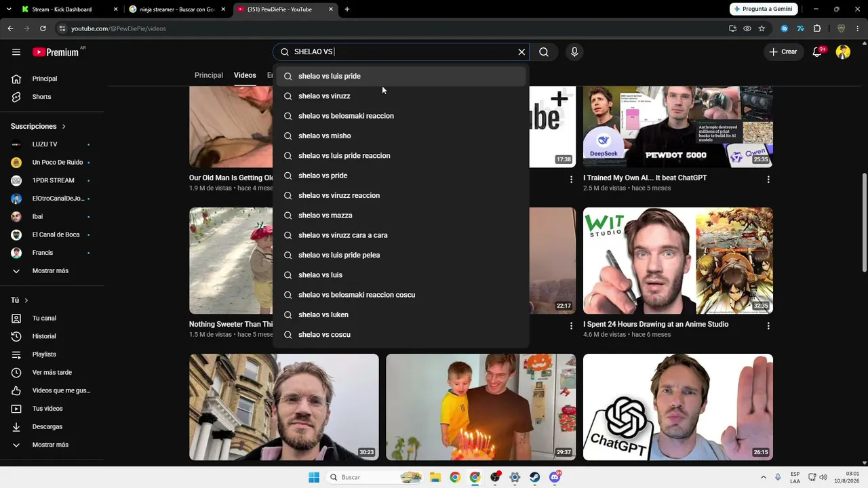Choose suggestion shelao vs luken
Screen dimensions: 868x488
(401, 315)
